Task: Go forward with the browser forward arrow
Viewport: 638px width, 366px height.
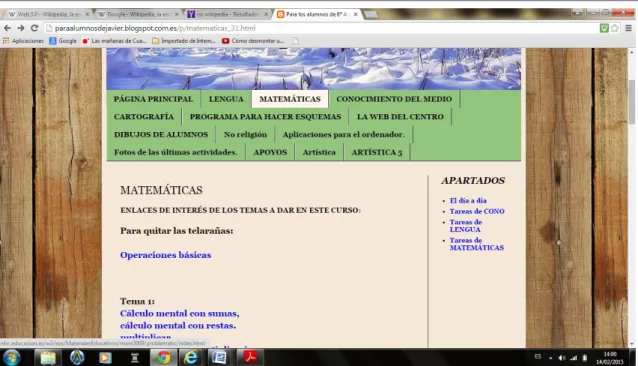Action: (20, 28)
